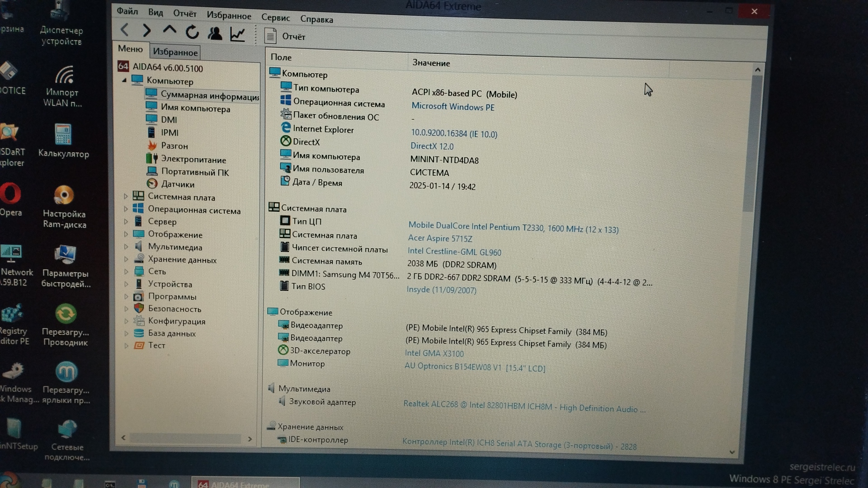
Task: Click the Refresh toolbar icon
Action: pyautogui.click(x=192, y=32)
